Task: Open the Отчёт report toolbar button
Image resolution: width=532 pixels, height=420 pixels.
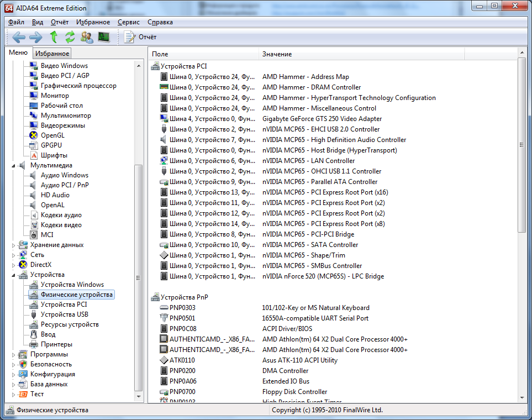Action: tap(140, 37)
